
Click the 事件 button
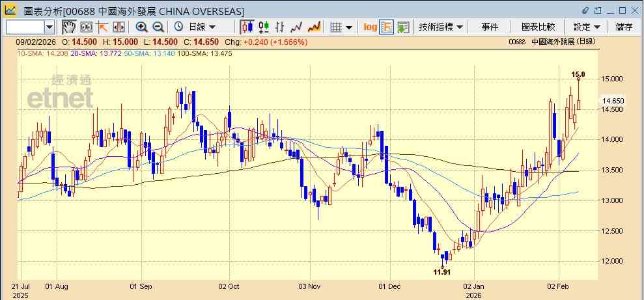(490, 27)
